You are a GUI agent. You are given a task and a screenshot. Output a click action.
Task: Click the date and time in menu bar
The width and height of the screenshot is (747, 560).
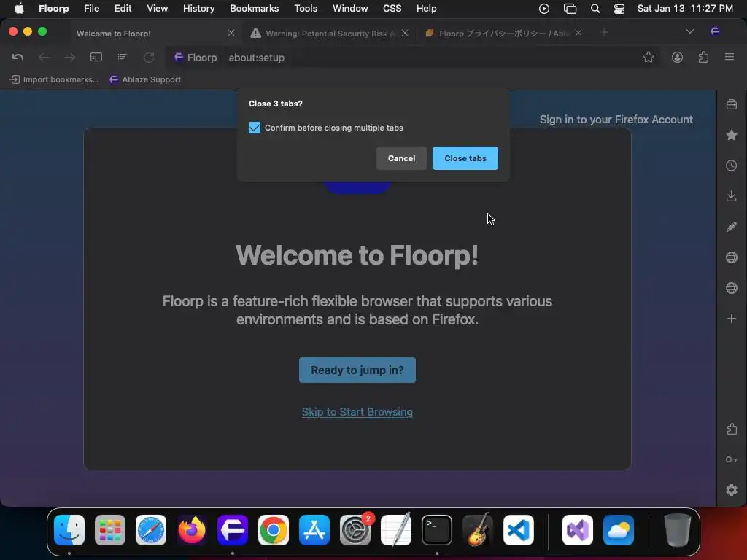click(685, 9)
